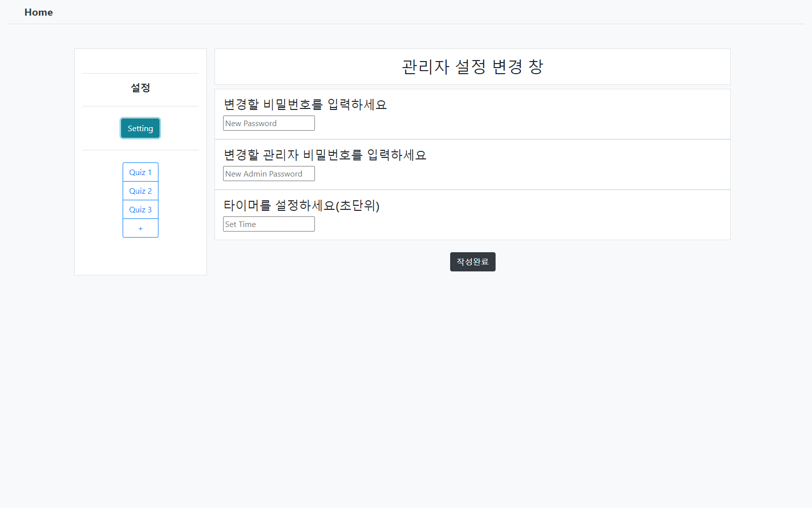Click the Home link in navbar
This screenshot has height=508, width=812.
38,12
